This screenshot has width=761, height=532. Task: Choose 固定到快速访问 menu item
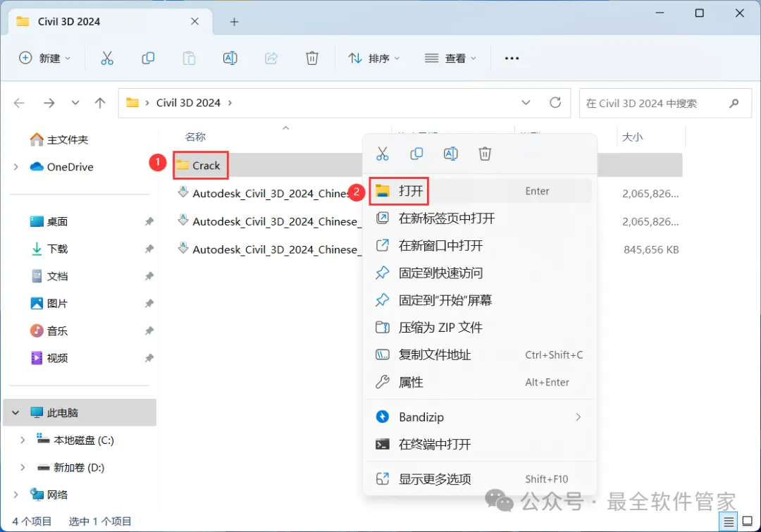click(x=480, y=273)
